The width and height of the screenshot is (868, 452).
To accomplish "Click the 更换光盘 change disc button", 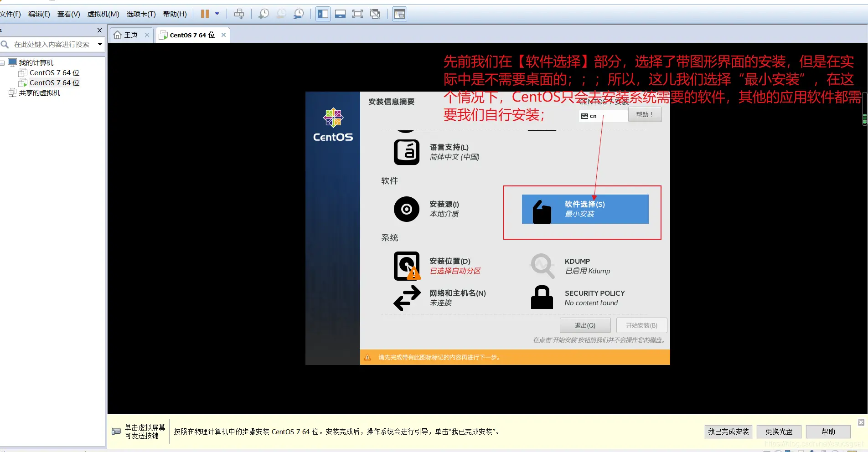I will (x=779, y=431).
